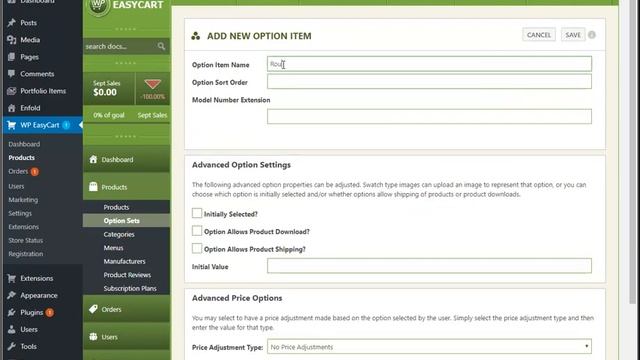Select Product Reviews menu item
640x360 pixels.
click(127, 275)
